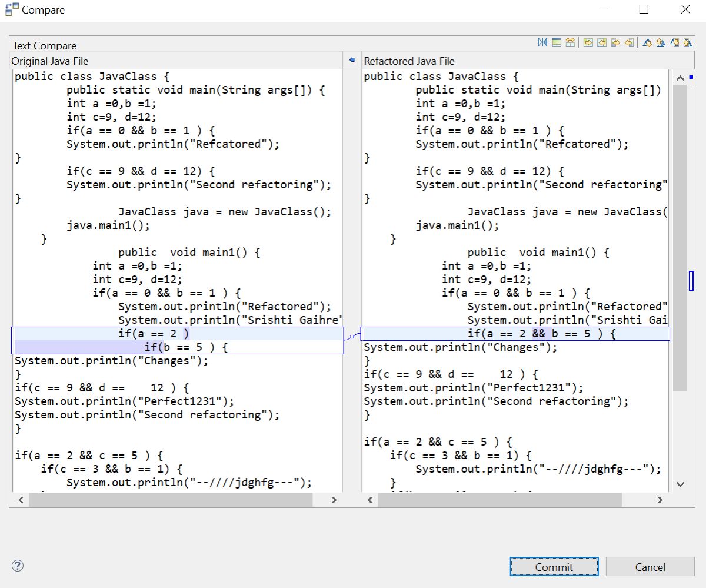Jump to difference marker on overview ruler

(691, 280)
